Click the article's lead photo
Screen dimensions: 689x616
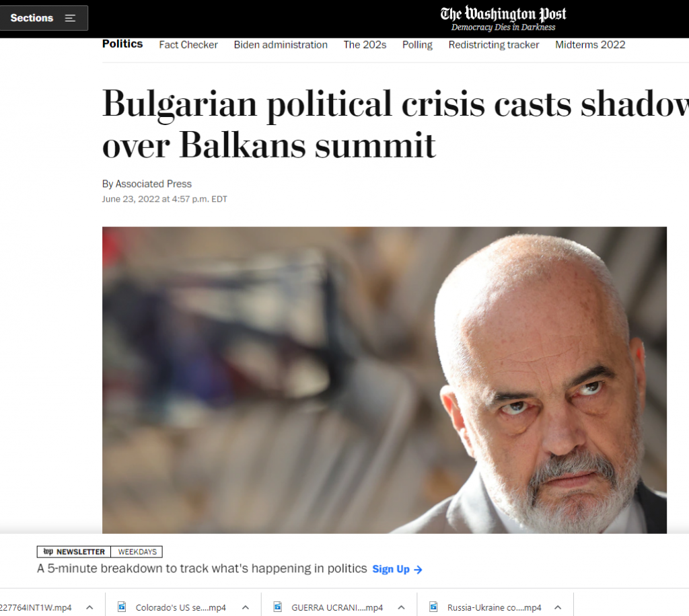tap(384, 380)
